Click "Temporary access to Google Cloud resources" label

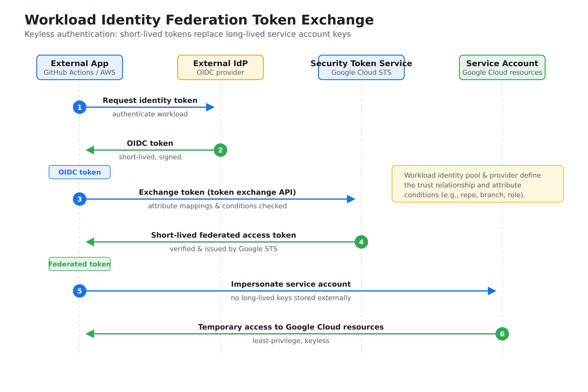click(291, 327)
